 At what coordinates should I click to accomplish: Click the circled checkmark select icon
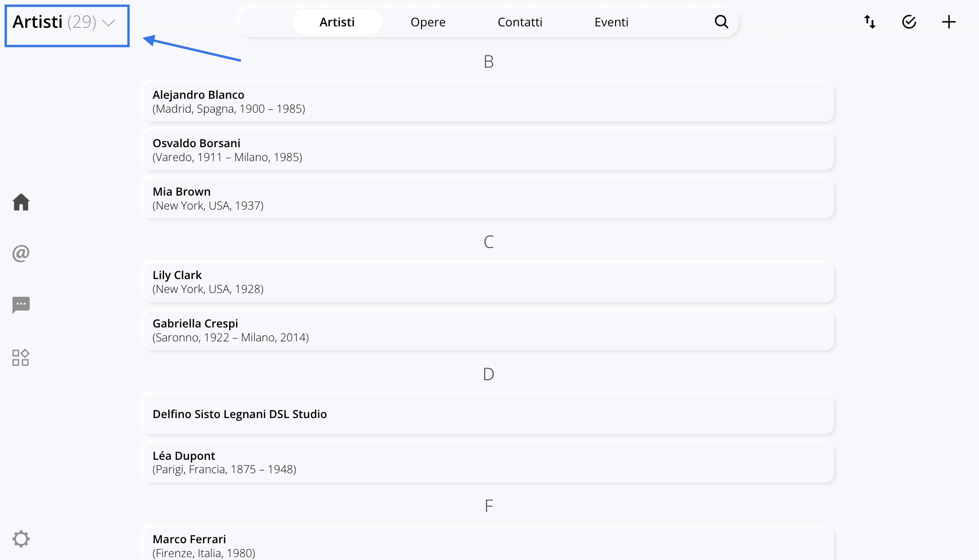[909, 22]
